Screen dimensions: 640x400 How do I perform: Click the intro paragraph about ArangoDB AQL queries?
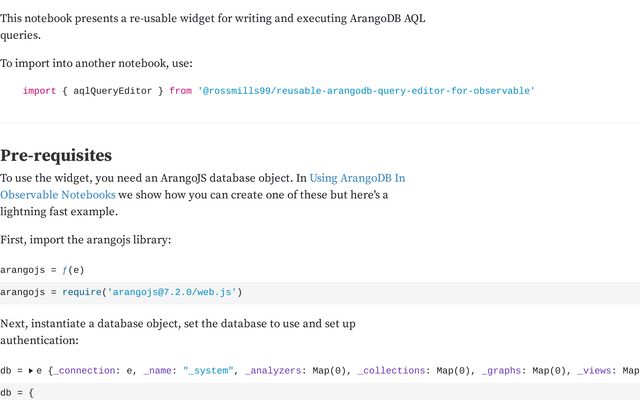[x=213, y=27]
